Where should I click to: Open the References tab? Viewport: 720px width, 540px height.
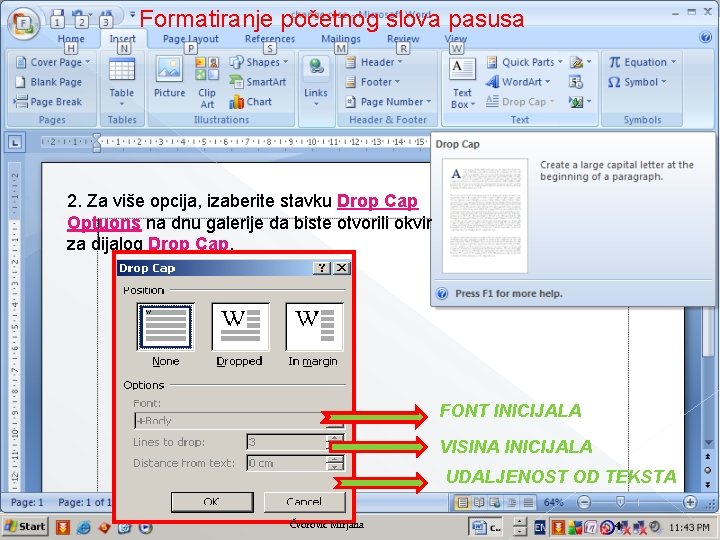tap(270, 39)
